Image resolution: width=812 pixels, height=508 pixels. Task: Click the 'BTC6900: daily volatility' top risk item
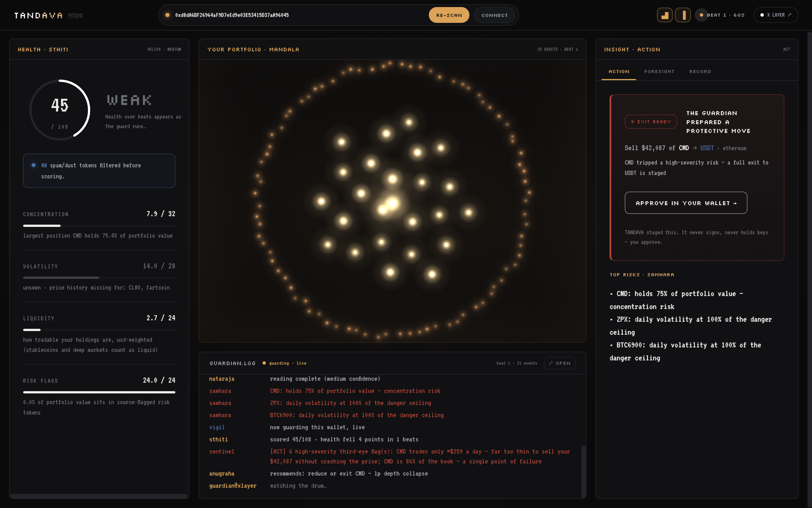click(685, 351)
